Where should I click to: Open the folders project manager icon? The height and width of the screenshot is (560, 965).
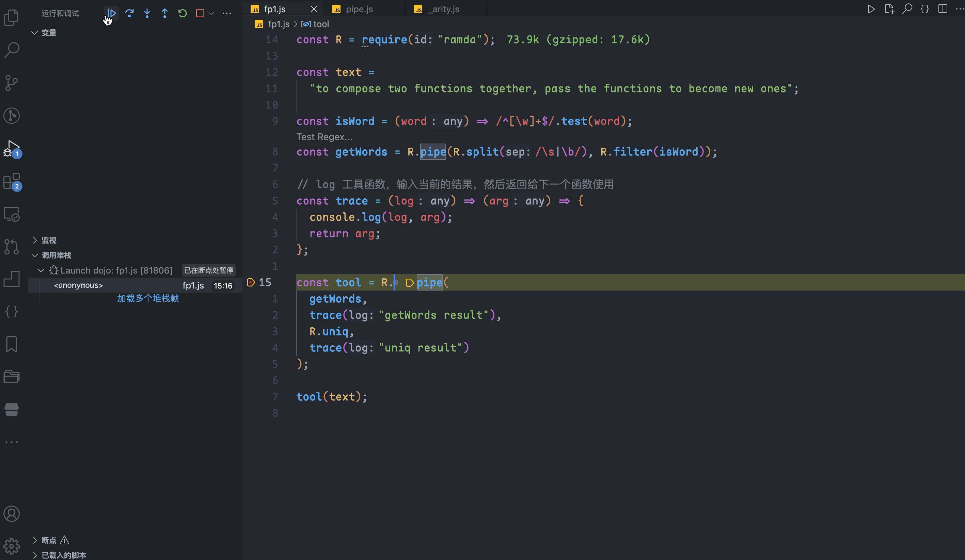(12, 377)
